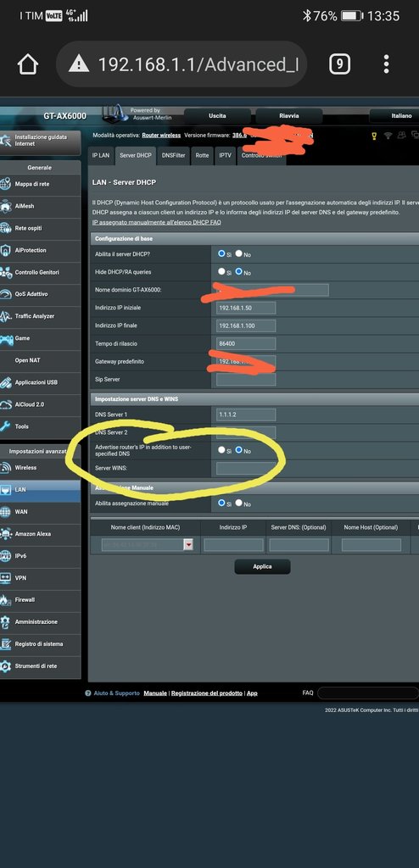Expand the Nome client MAC address dropdown arrow
Image resolution: width=419 pixels, height=868 pixels.
(189, 545)
